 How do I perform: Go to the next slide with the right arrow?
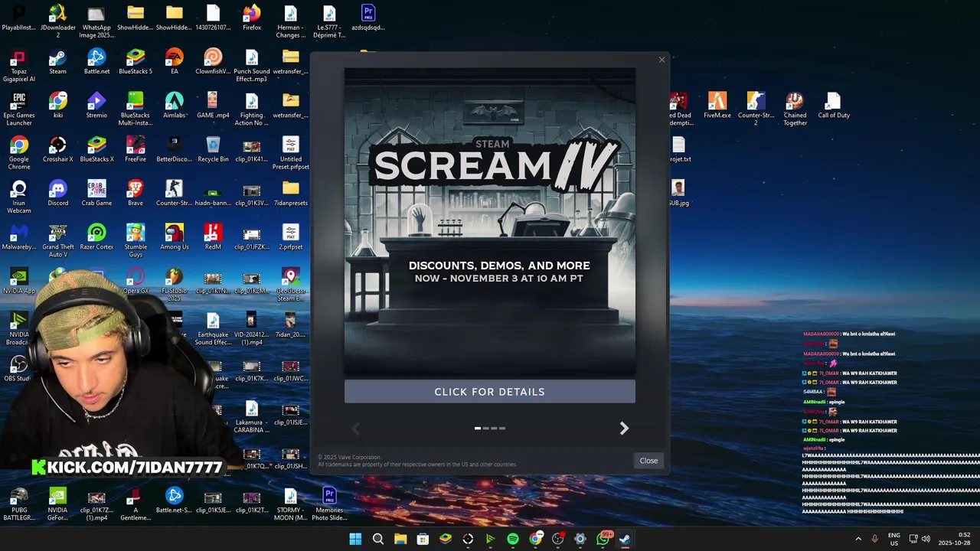click(624, 429)
